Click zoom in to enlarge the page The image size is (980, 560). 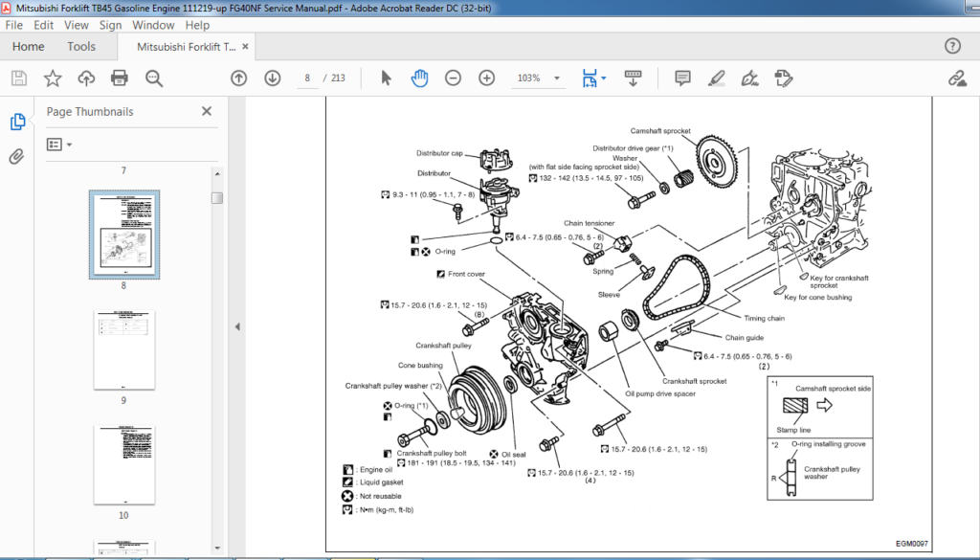pyautogui.click(x=486, y=78)
